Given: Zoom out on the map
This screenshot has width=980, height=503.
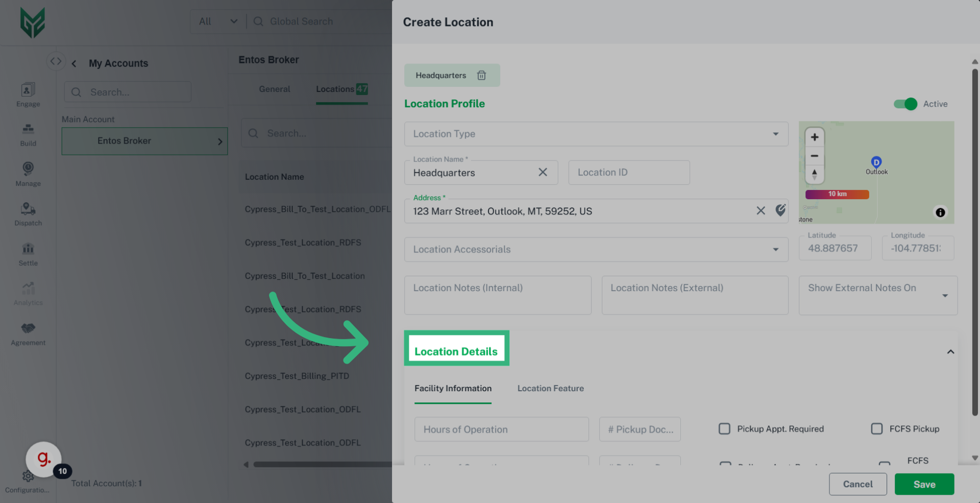Looking at the screenshot, I should (815, 156).
